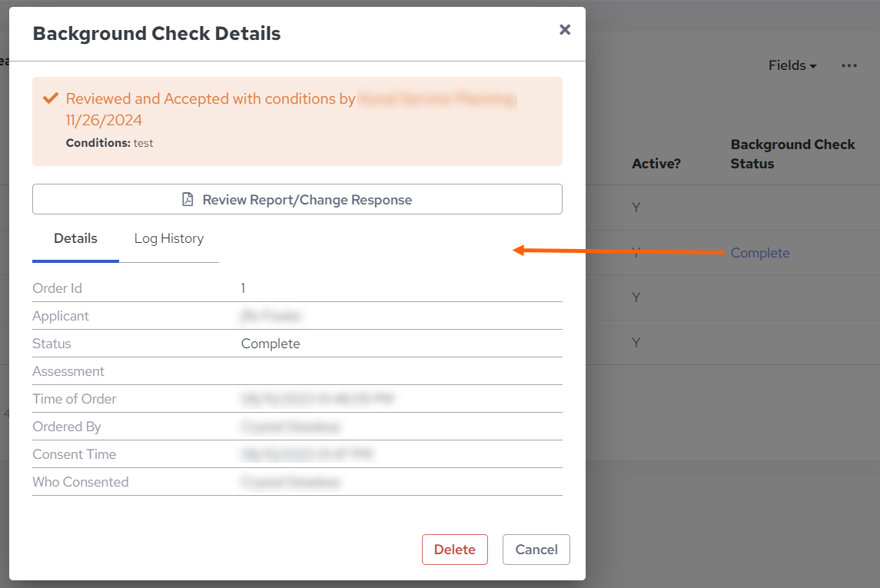The width and height of the screenshot is (880, 588).
Task: Select the Order Id value 1
Action: click(x=243, y=288)
